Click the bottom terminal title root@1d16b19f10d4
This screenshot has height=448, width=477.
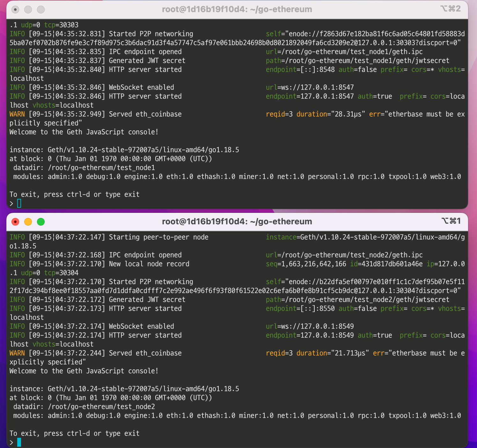point(237,221)
